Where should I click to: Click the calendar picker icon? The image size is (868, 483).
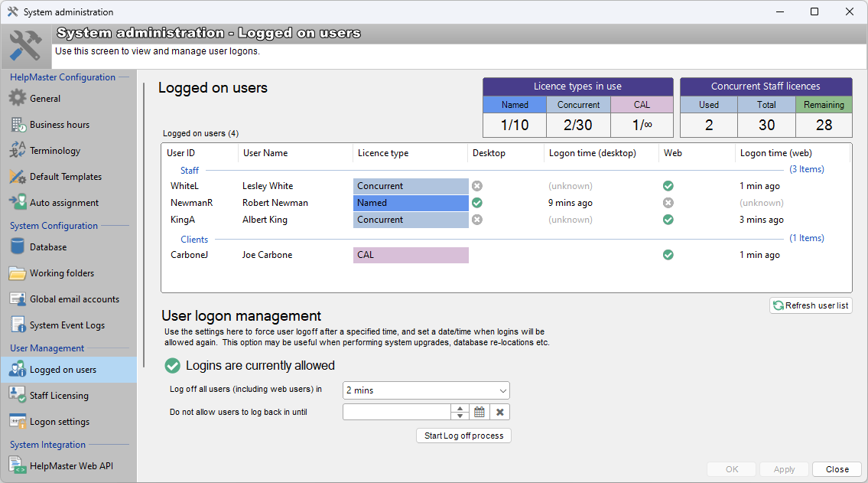point(480,412)
